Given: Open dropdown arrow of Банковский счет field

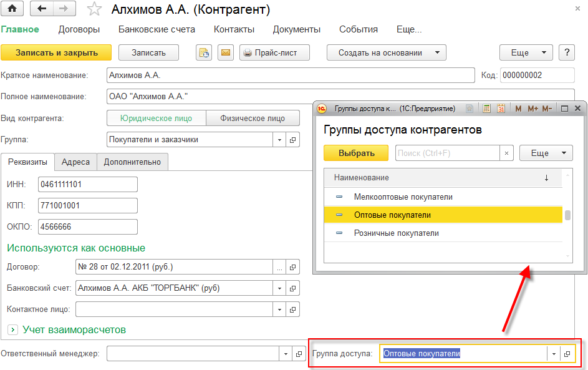Looking at the screenshot, I should click(x=279, y=288).
